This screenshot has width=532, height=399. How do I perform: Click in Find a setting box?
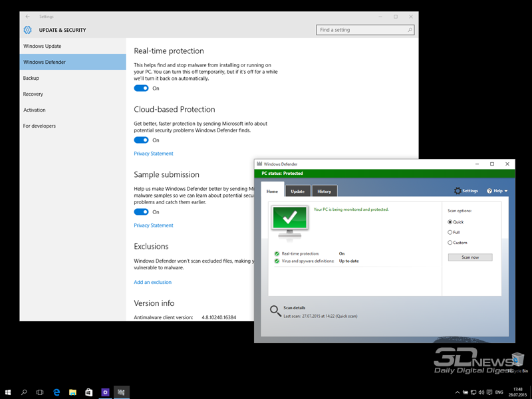point(365,30)
